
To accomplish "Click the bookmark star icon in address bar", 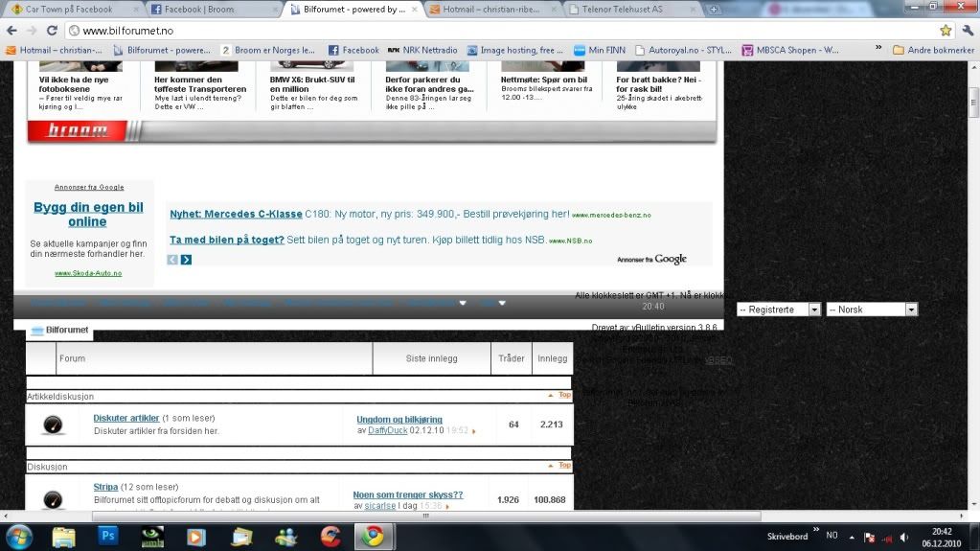I will [x=946, y=30].
